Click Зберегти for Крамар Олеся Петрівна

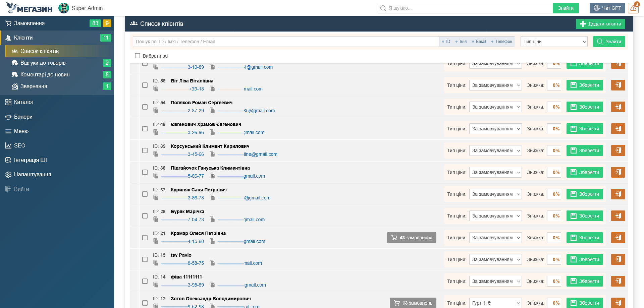(585, 238)
